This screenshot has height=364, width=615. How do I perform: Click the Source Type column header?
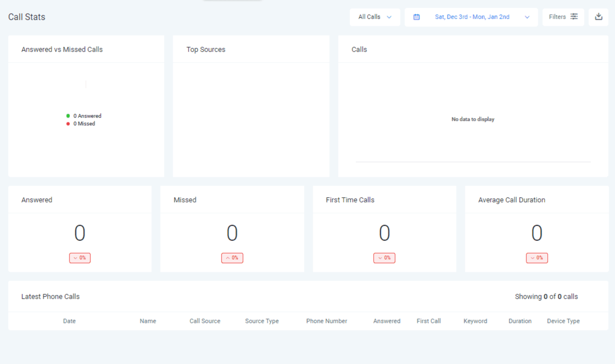click(262, 321)
